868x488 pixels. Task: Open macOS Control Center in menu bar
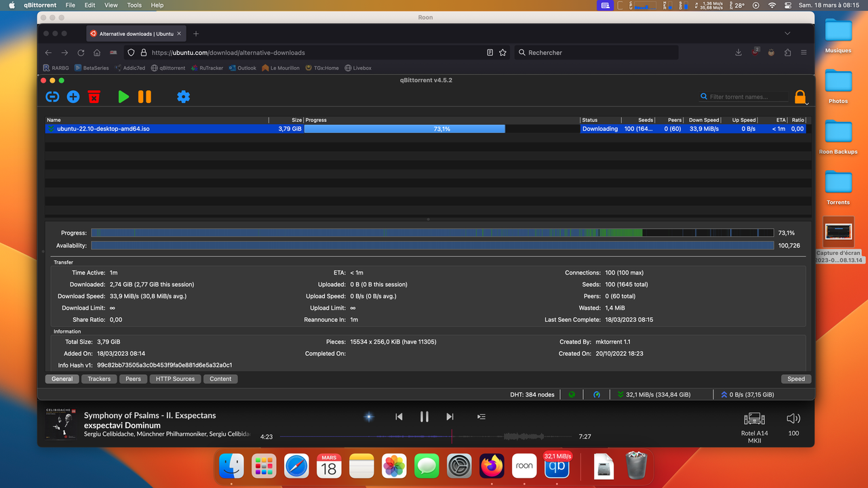(789, 5)
